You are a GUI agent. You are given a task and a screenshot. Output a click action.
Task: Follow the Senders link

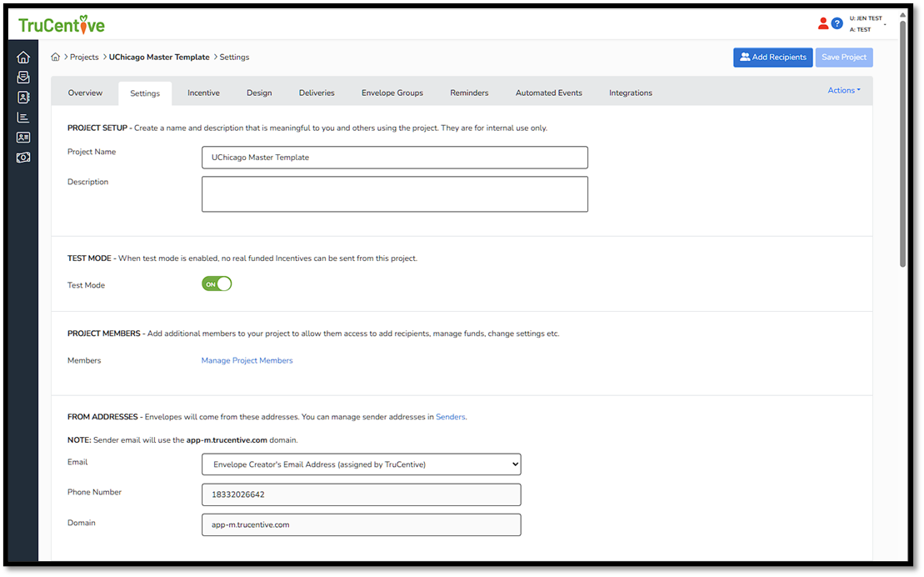click(450, 417)
